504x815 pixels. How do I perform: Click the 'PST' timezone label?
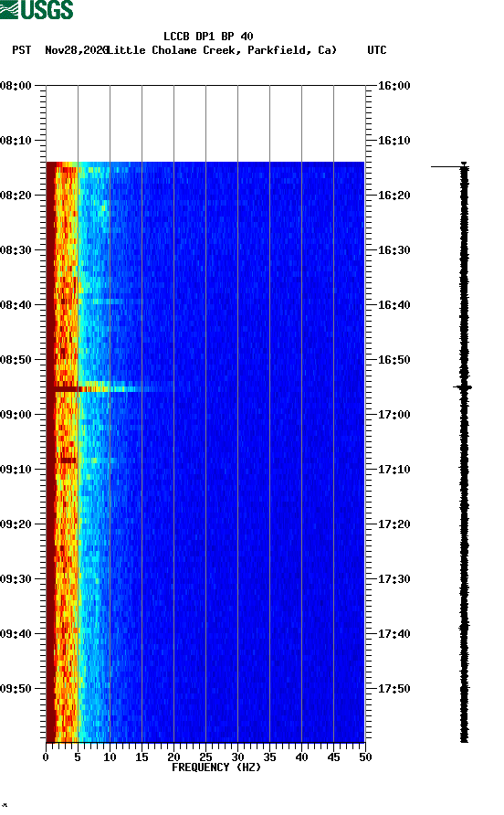pyautogui.click(x=22, y=50)
